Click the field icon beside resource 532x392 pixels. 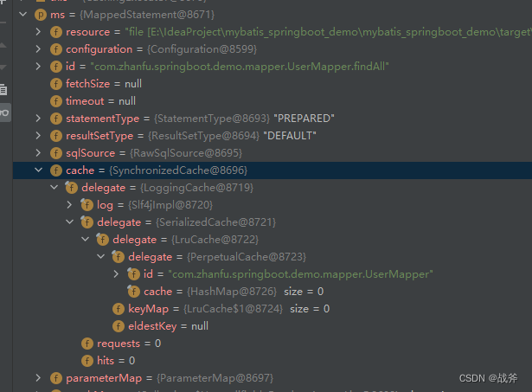click(56, 32)
